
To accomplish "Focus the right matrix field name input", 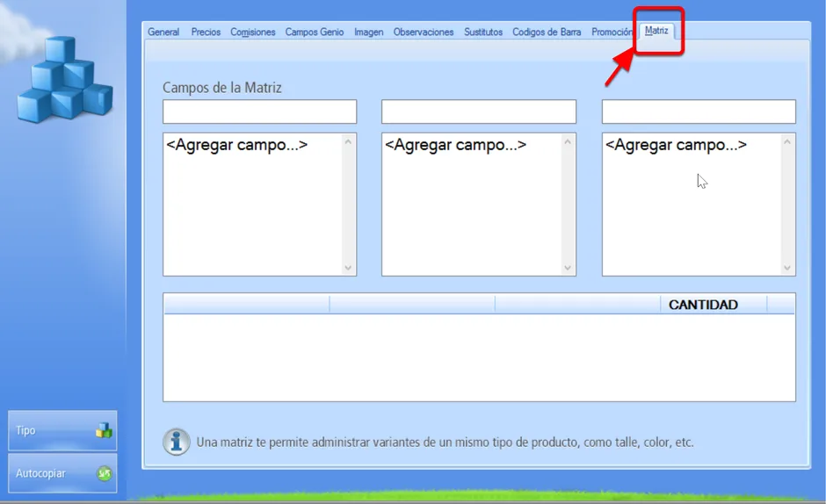I will (x=699, y=112).
